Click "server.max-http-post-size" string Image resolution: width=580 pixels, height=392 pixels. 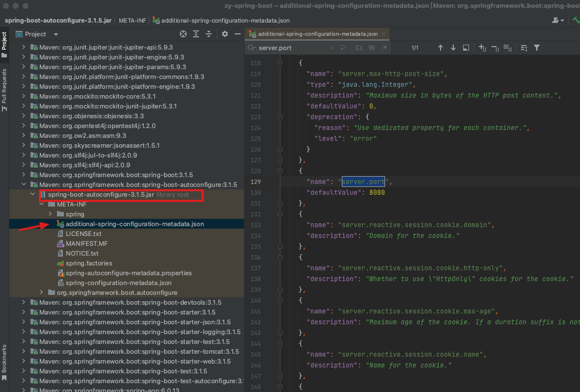391,74
